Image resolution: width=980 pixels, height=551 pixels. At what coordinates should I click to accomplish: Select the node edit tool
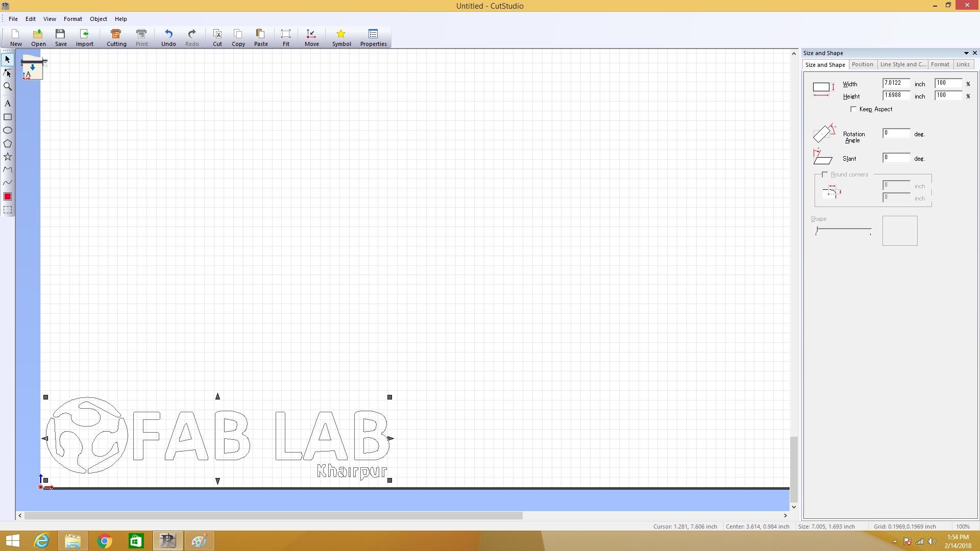8,73
